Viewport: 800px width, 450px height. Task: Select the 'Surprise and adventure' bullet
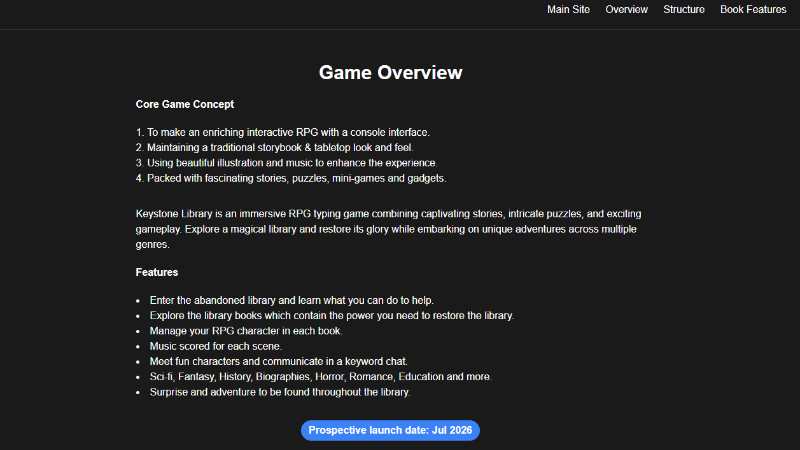[280, 392]
